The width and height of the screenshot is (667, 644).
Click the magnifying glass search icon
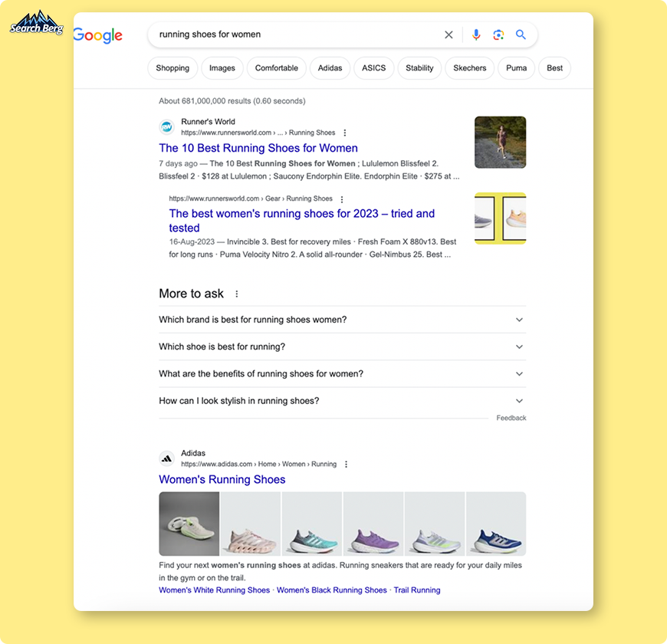(x=521, y=34)
